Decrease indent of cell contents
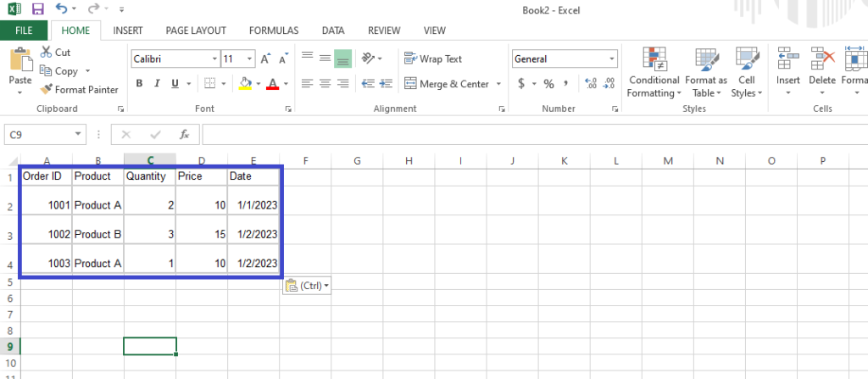 pyautogui.click(x=368, y=84)
